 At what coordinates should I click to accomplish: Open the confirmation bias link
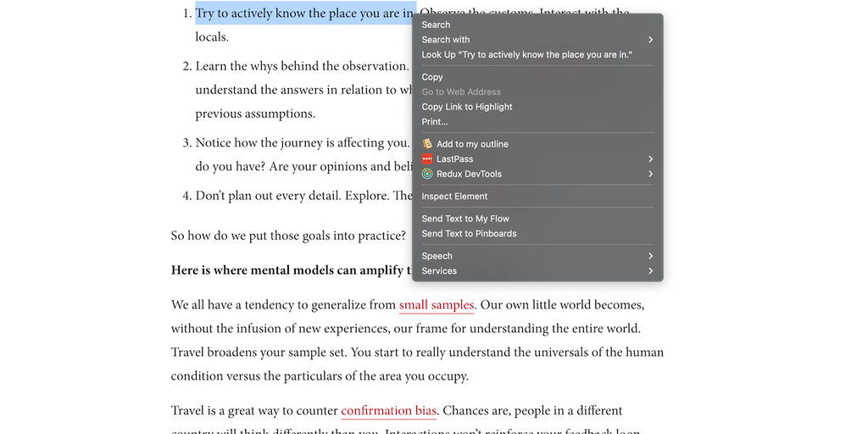388,411
